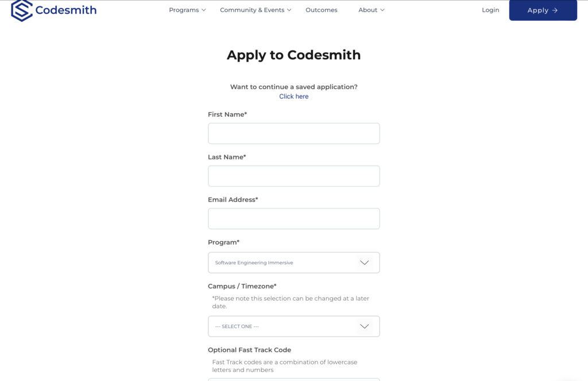Screen dimensions: 588x381
Task: Open the Community & Events chevron arrow
Action: pos(289,10)
